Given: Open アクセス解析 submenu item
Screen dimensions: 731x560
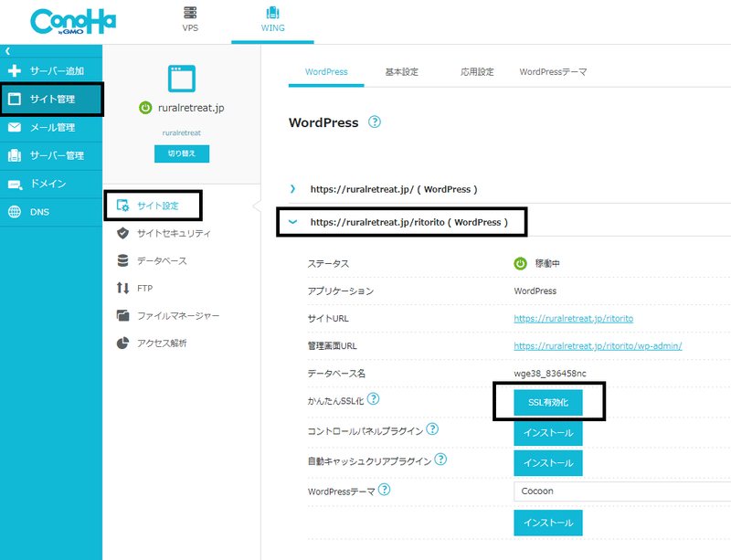Looking at the screenshot, I should pyautogui.click(x=162, y=343).
